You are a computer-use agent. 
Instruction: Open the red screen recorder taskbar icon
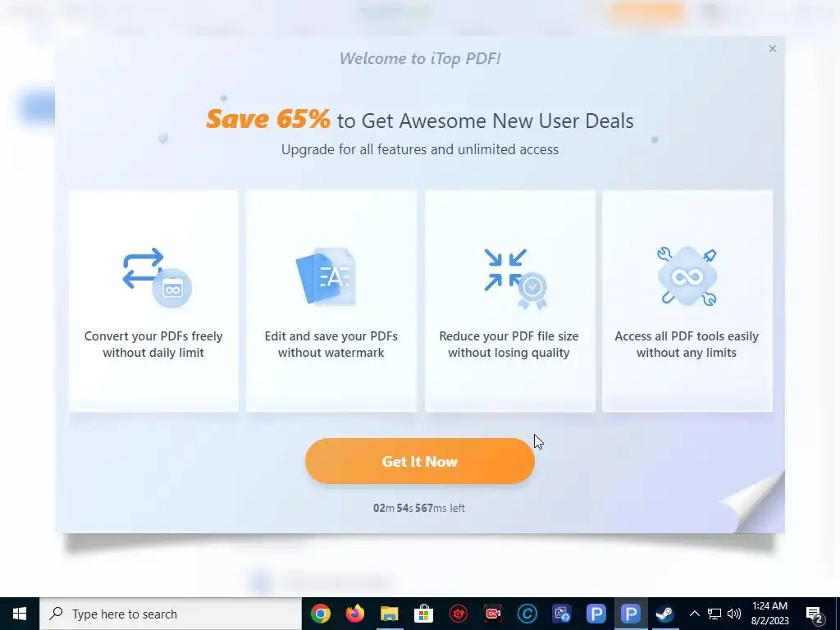pyautogui.click(x=492, y=614)
